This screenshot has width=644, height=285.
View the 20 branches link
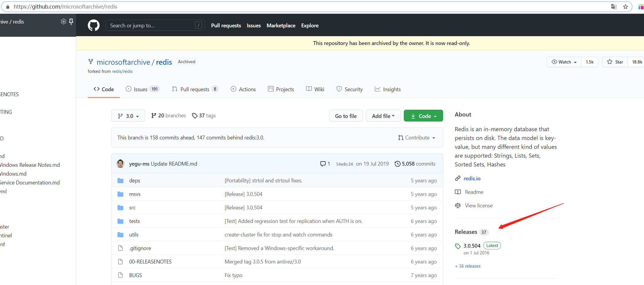tap(169, 116)
